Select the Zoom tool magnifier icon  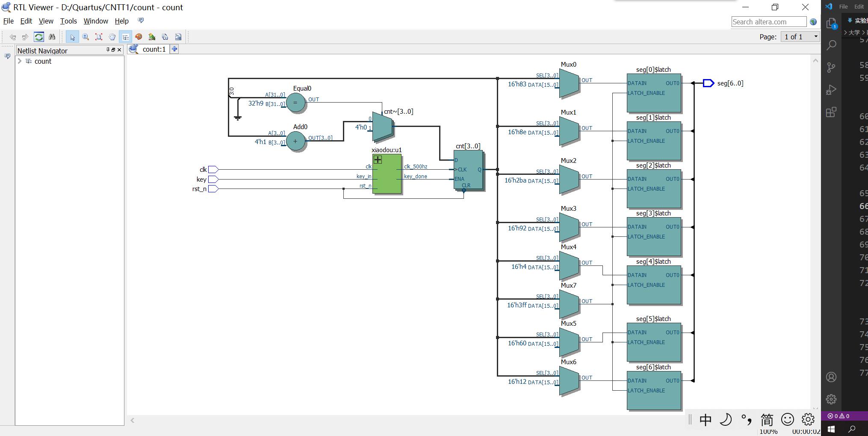(86, 37)
